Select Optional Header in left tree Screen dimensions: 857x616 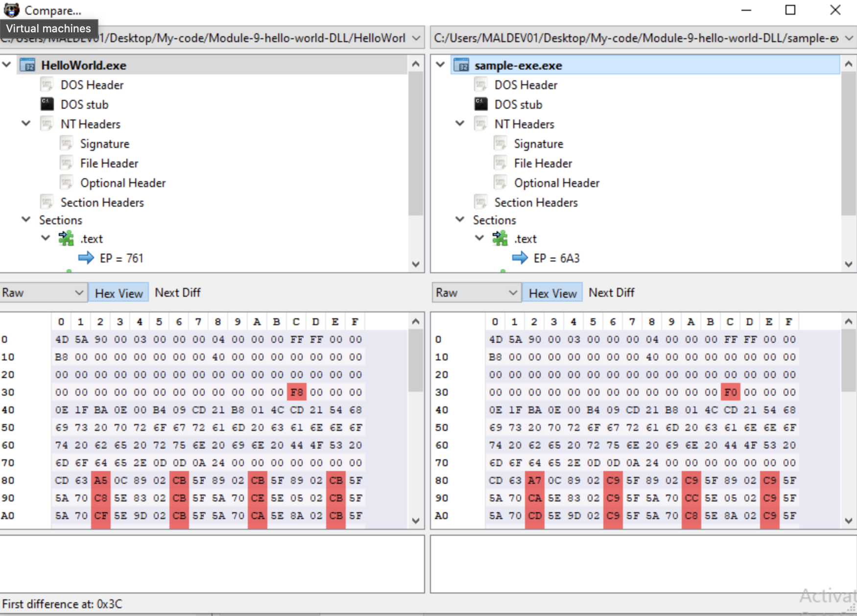point(122,183)
